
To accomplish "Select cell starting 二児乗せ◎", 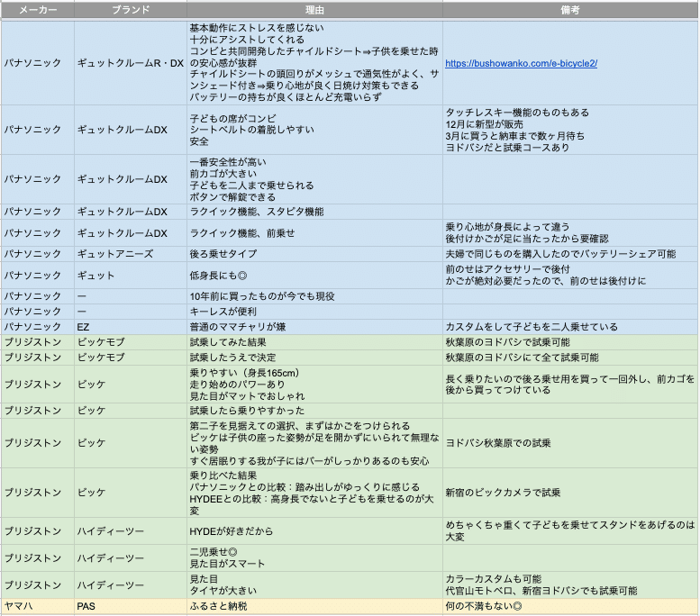I will 314,558.
